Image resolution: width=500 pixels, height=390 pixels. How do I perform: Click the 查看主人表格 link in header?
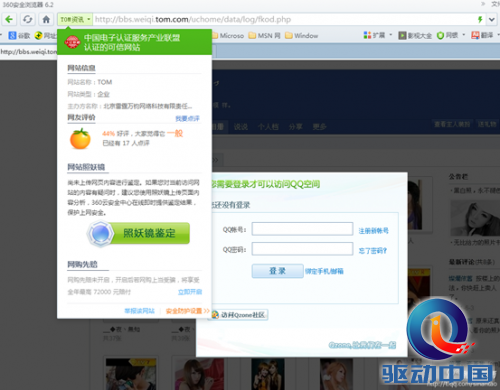point(452,124)
